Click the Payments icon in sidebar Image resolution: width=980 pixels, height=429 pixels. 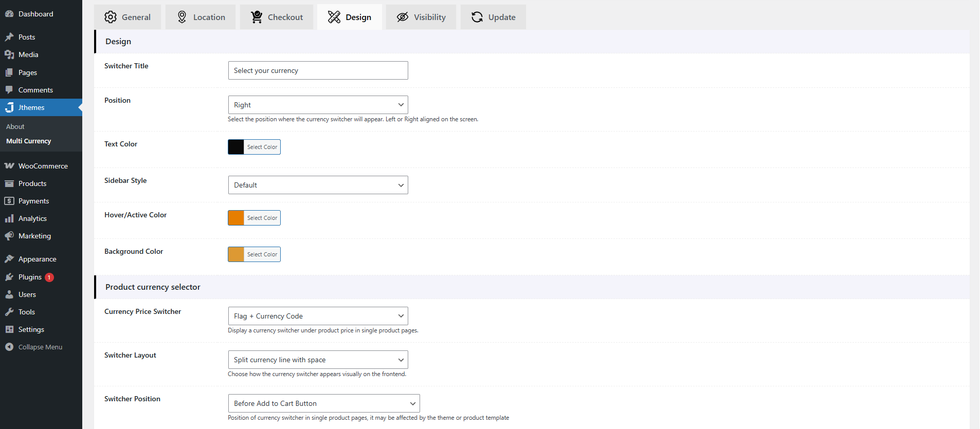click(x=9, y=201)
